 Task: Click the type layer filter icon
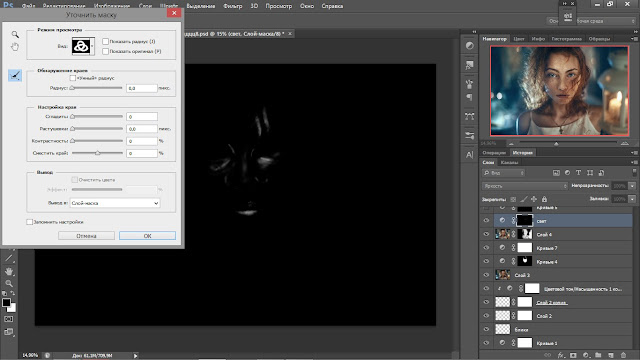pyautogui.click(x=578, y=173)
